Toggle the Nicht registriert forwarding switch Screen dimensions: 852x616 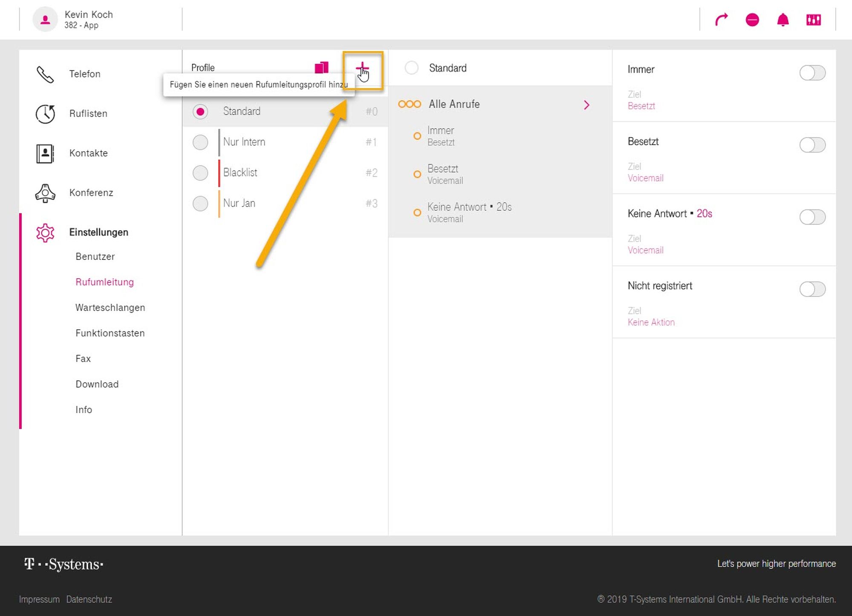[x=812, y=289]
